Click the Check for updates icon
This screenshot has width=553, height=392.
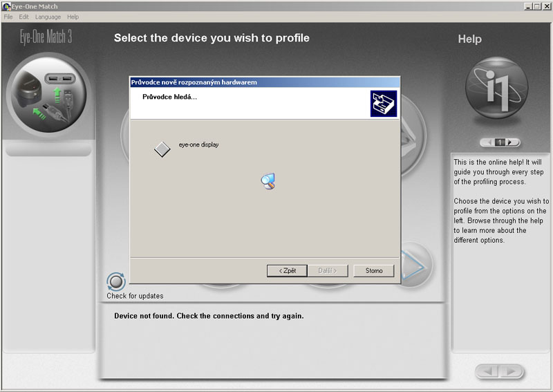point(116,281)
